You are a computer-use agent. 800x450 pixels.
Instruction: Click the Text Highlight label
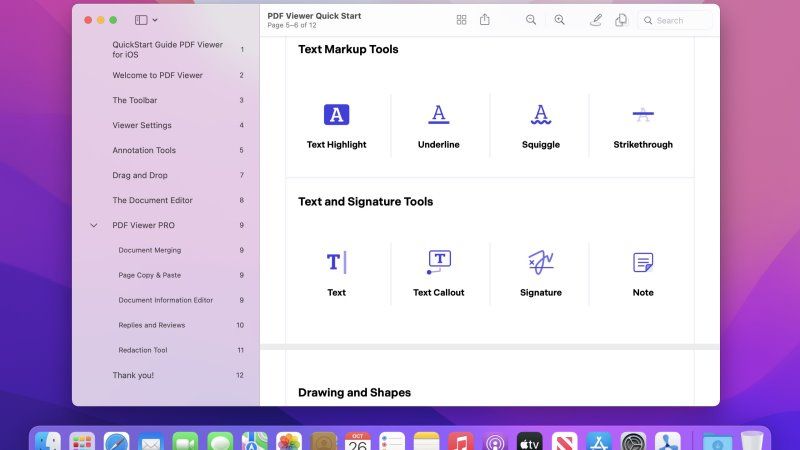(x=337, y=144)
